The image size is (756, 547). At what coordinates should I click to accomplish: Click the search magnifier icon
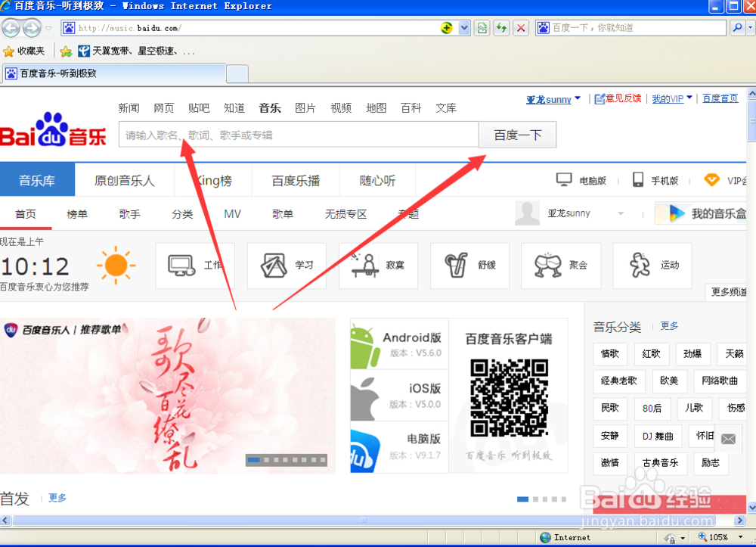pyautogui.click(x=737, y=28)
